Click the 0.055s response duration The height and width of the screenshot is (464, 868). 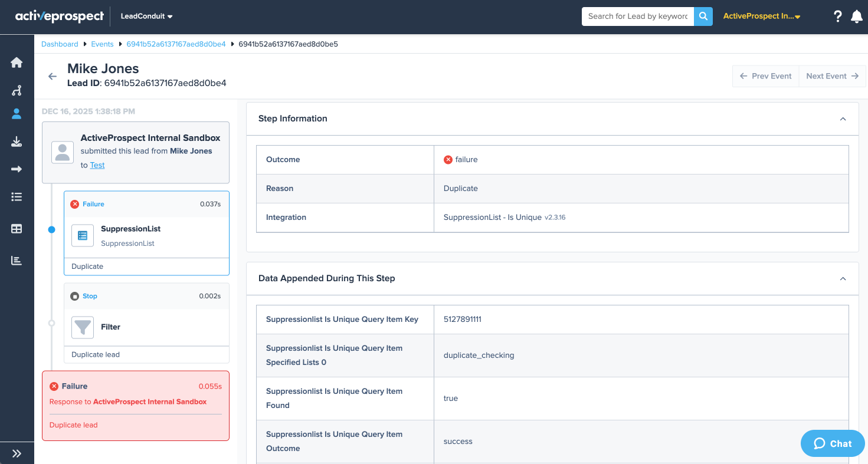[210, 386]
